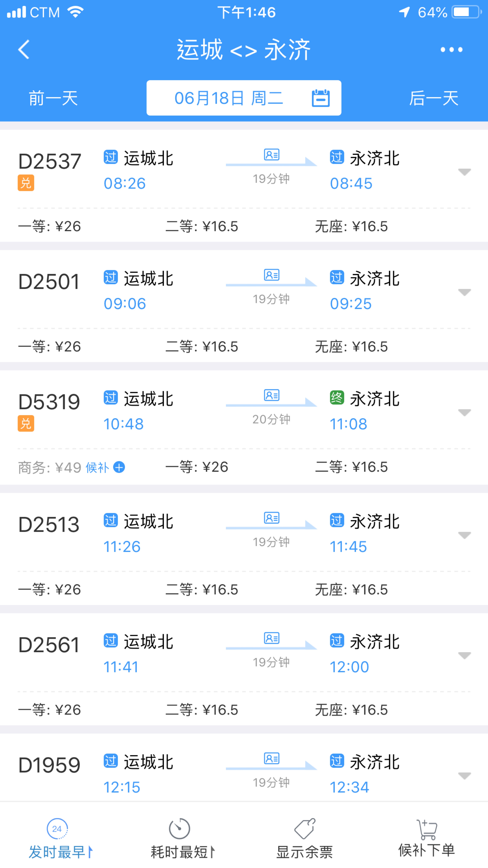
Task: Open the three-dot more options menu
Action: coord(451,50)
